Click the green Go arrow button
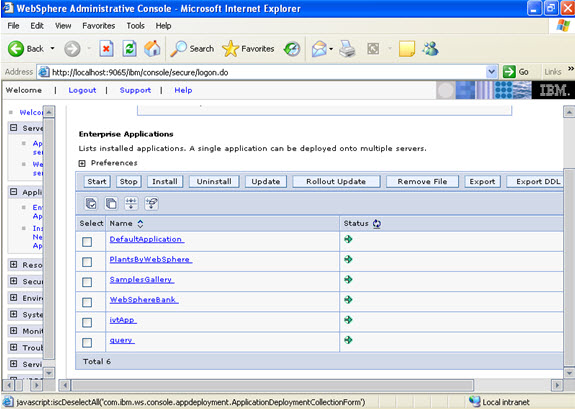 509,72
